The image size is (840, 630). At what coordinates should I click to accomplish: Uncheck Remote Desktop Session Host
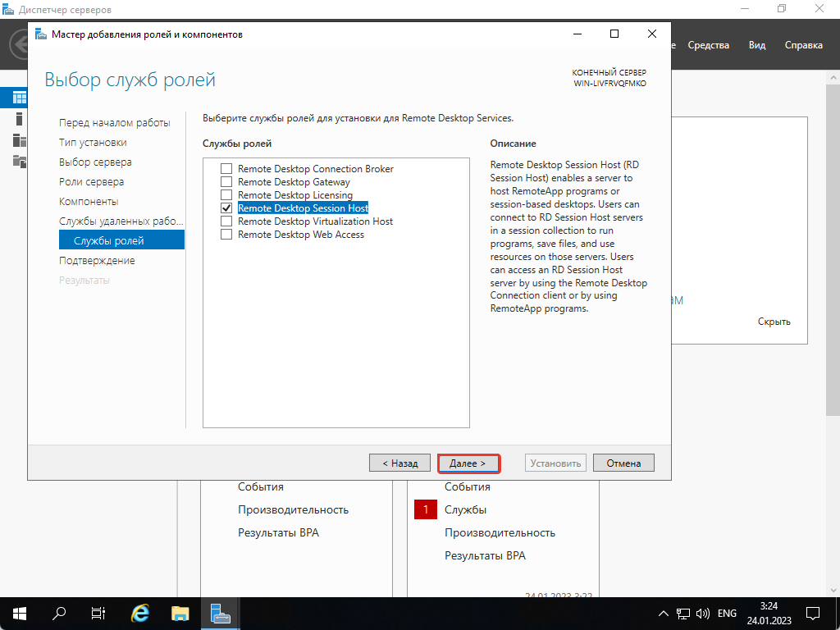(226, 208)
